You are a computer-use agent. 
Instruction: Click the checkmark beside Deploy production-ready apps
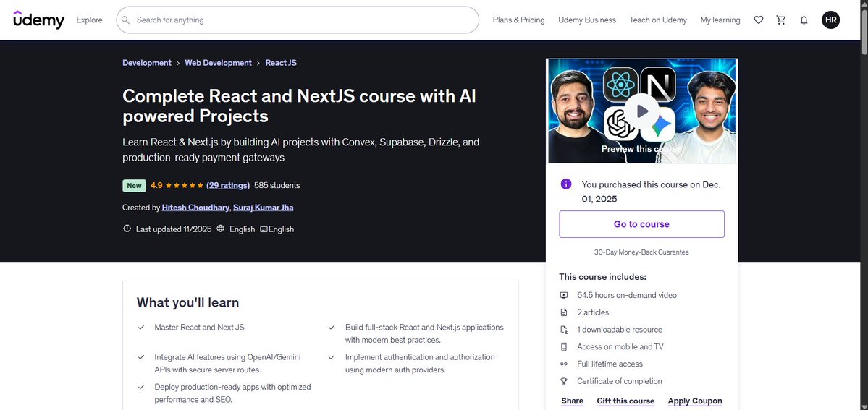pyautogui.click(x=141, y=388)
